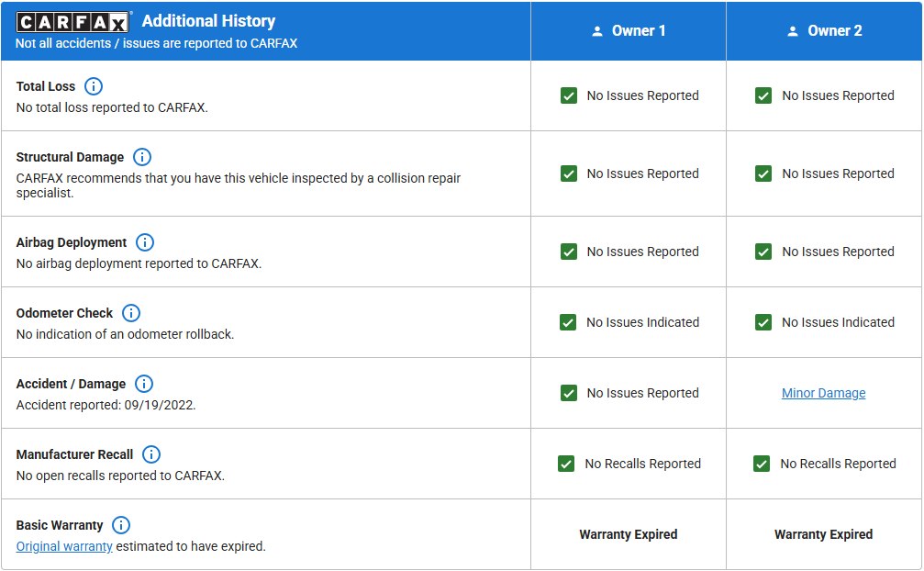
Task: Open the Structural Damage info tooltip icon
Action: pyautogui.click(x=142, y=157)
